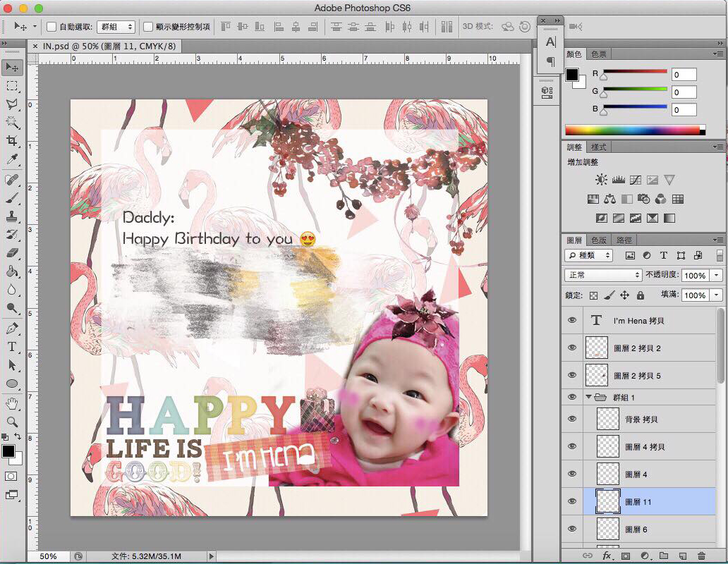Hide the I'm Hena 拷貝 text layer
The width and height of the screenshot is (728, 564).
point(572,320)
